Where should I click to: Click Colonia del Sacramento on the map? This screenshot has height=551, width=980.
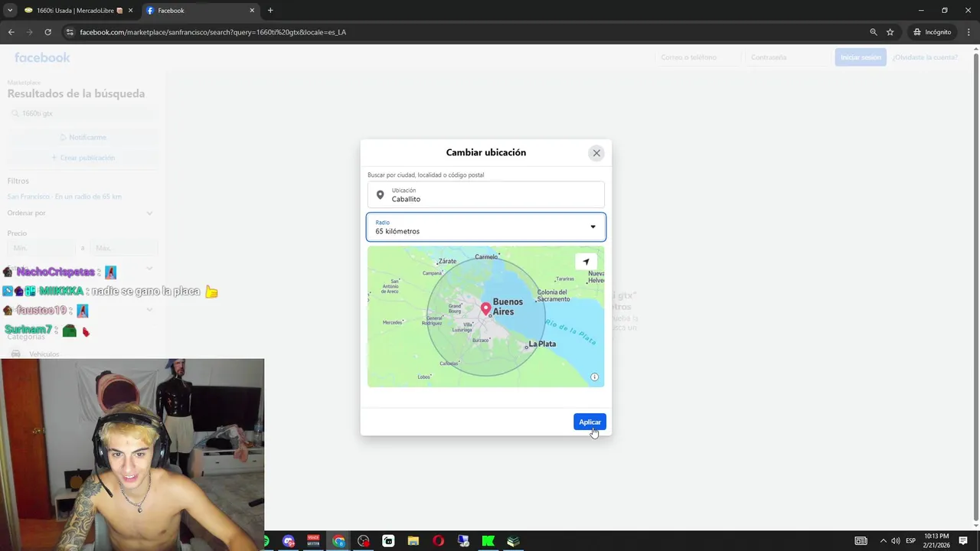click(x=553, y=295)
